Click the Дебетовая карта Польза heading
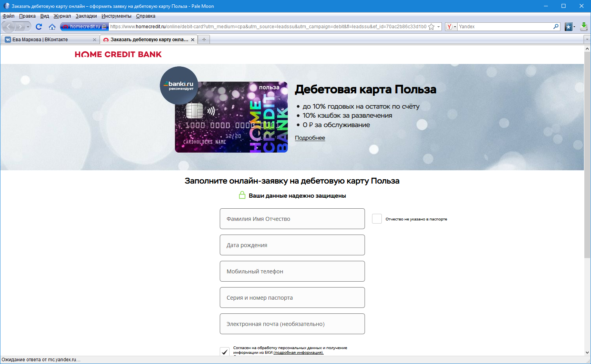This screenshot has width=591, height=364. tap(365, 89)
